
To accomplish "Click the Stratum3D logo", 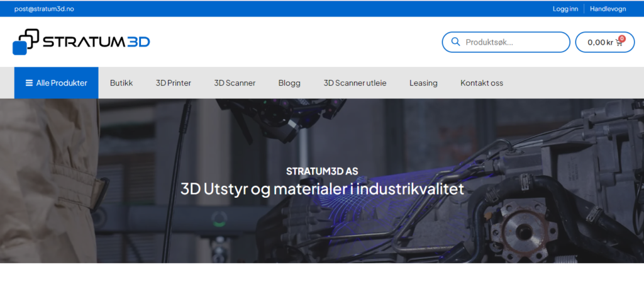I will click(81, 42).
